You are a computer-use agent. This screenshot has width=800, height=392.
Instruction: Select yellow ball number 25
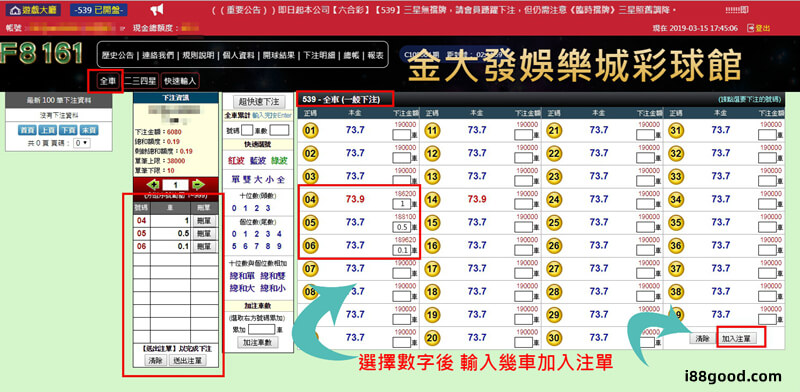pos(554,223)
